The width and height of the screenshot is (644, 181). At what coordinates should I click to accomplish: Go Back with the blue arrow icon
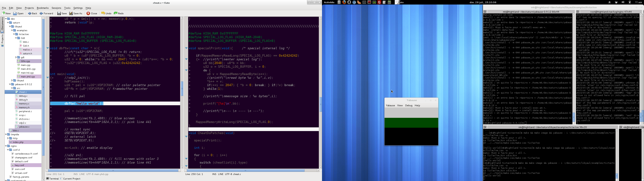[x=30, y=13]
